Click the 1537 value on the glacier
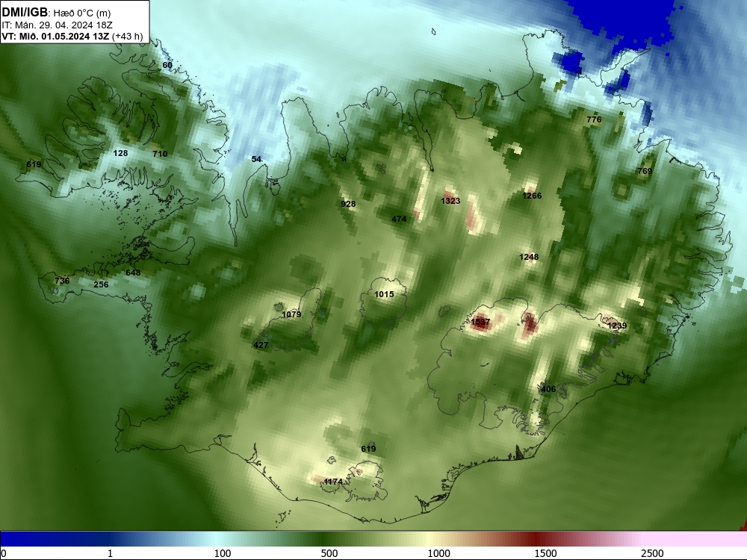Image resolution: width=747 pixels, height=560 pixels. (480, 322)
